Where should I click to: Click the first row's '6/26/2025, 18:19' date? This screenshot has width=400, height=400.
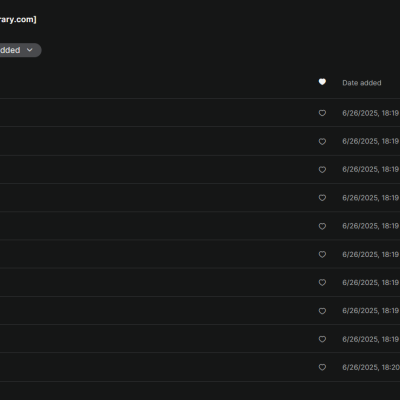pos(371,113)
